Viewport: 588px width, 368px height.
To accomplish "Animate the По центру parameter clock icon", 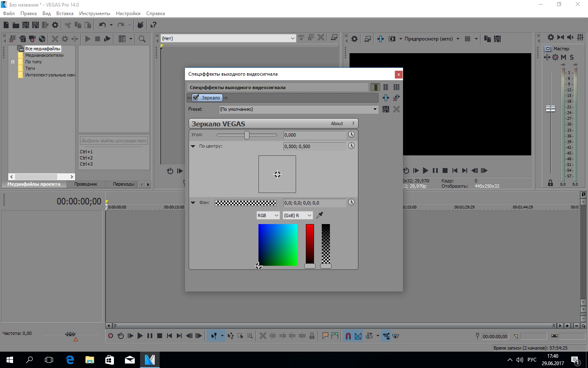I will [x=351, y=146].
